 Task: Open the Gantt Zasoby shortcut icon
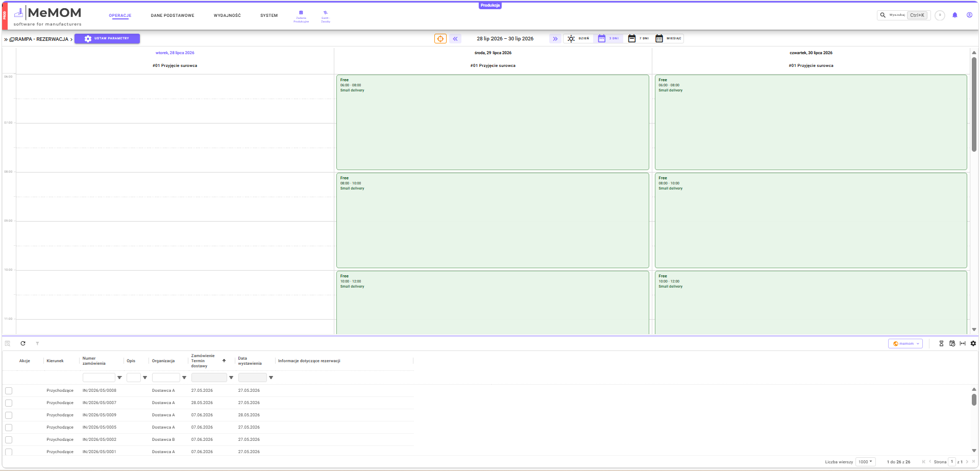click(325, 16)
